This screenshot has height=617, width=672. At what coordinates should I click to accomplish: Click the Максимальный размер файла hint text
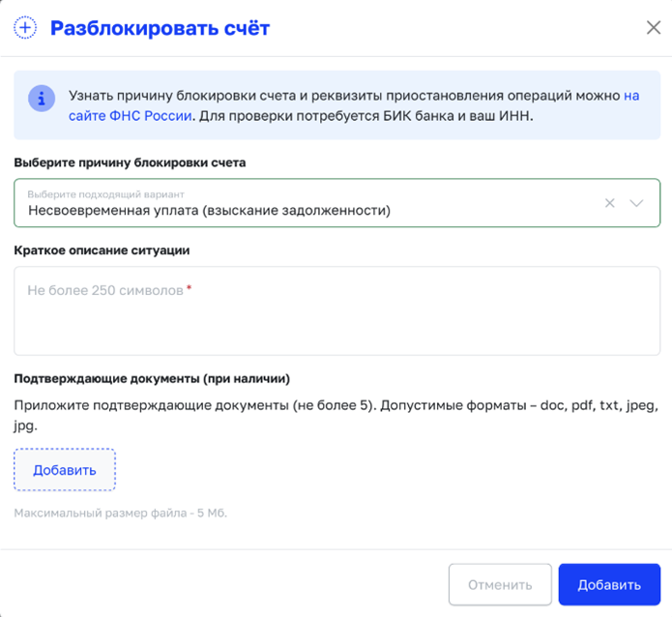tap(121, 513)
